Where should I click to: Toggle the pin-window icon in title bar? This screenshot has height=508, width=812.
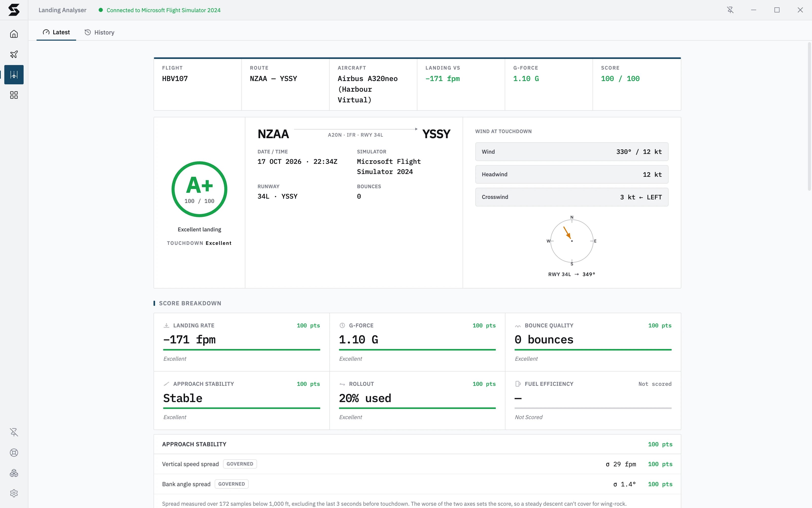point(730,10)
